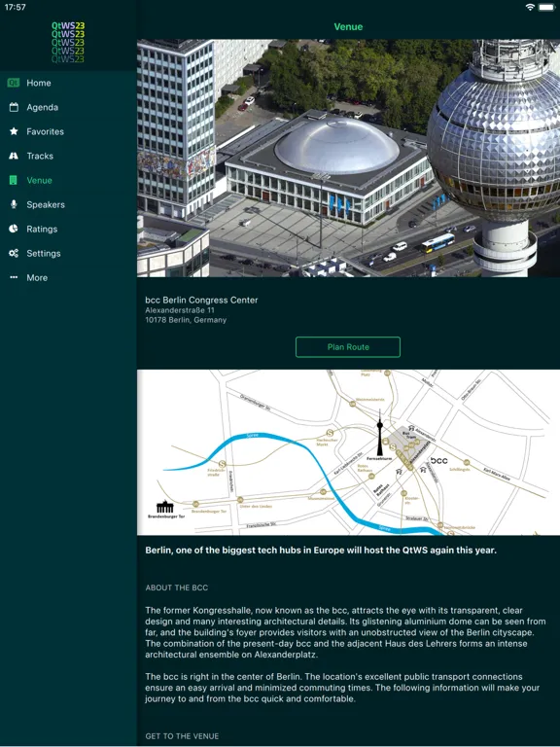Tap the Brandenburger Tor landmark on the map

click(165, 510)
